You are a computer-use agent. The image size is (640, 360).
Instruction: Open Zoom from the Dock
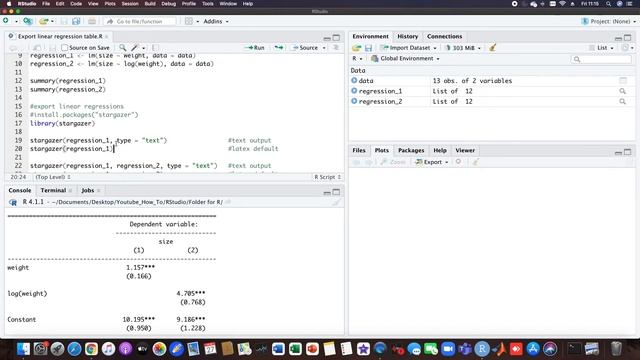(x=448, y=349)
